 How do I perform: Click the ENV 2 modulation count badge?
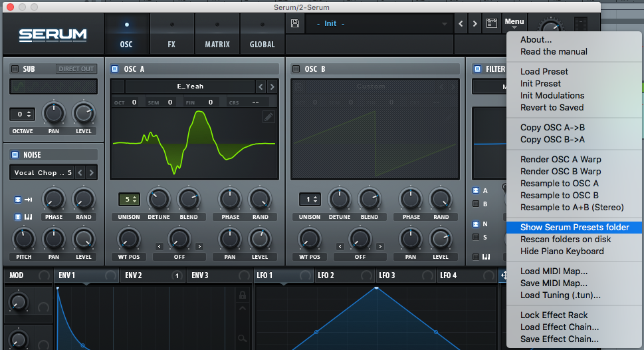click(177, 275)
